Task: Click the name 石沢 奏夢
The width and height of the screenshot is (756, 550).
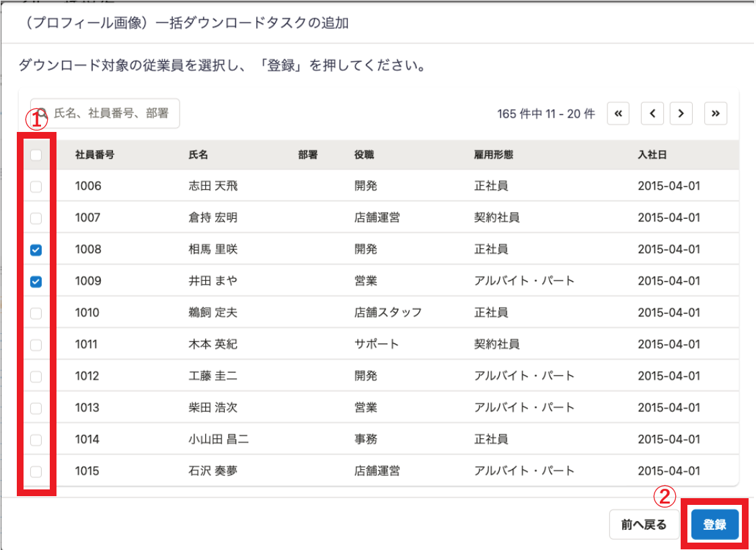Action: pos(213,471)
